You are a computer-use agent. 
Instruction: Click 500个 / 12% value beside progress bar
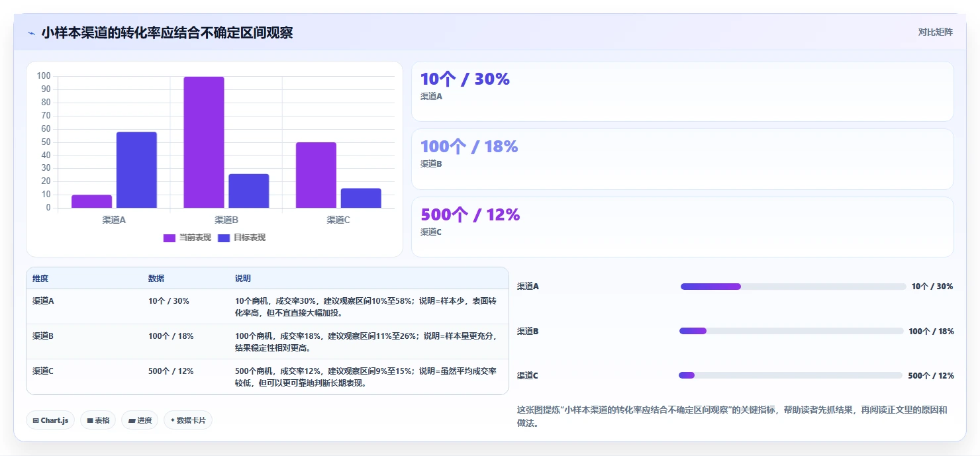point(931,375)
